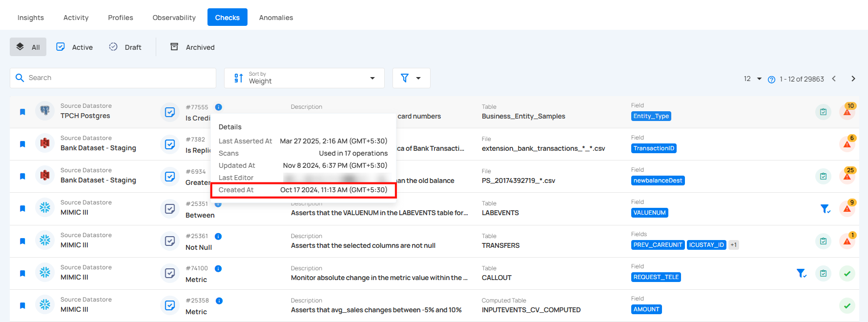The image size is (868, 322).
Task: Expand the +1 additional fields badge
Action: pyautogui.click(x=733, y=245)
